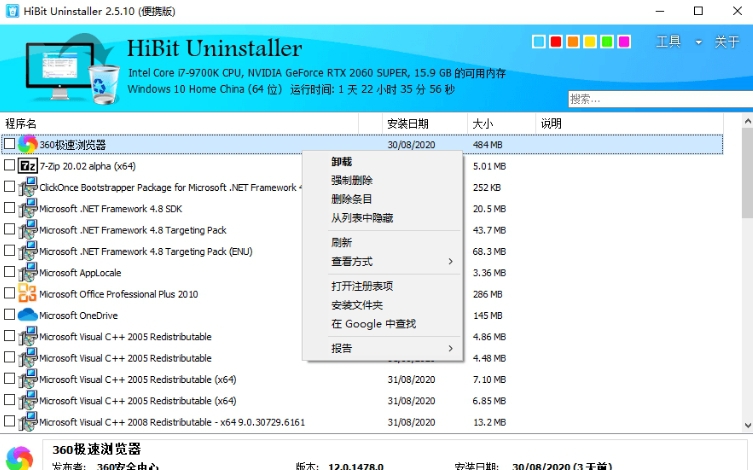Viewport: 753px width, 470px height.
Task: Click the 286 MB size cell
Action: [487, 294]
